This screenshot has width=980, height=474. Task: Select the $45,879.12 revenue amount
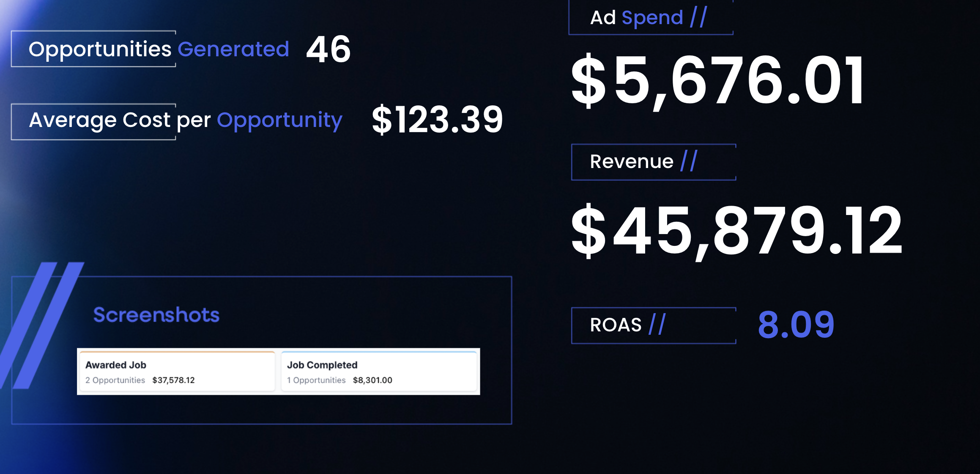pos(736,231)
